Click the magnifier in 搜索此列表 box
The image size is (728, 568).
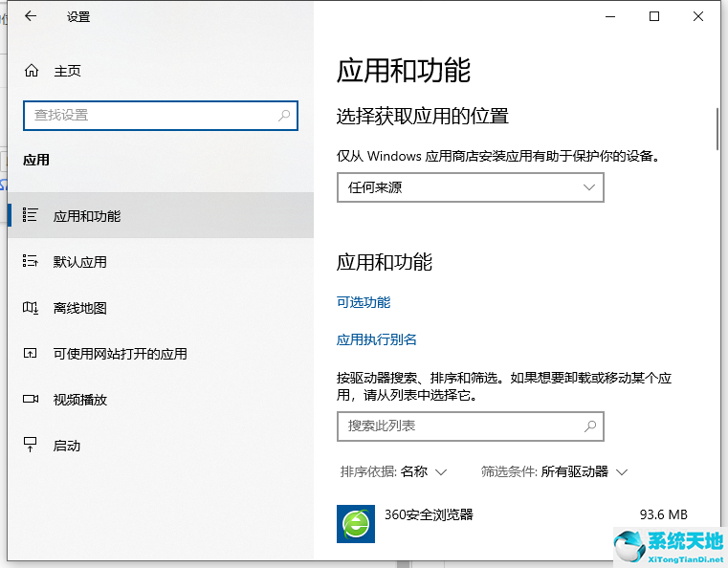[x=590, y=426]
